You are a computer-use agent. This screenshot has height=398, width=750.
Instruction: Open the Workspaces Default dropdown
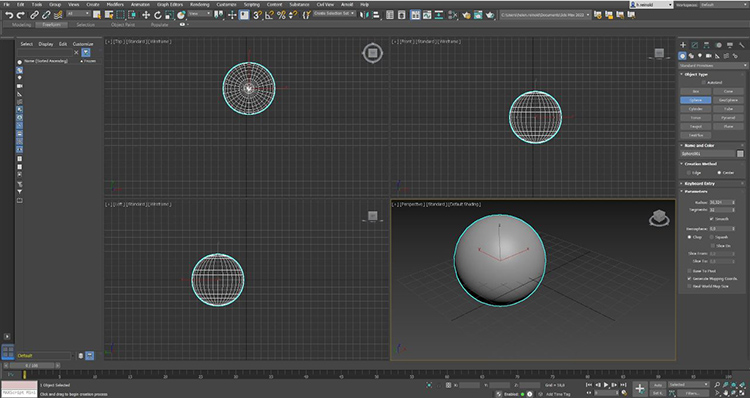(724, 5)
